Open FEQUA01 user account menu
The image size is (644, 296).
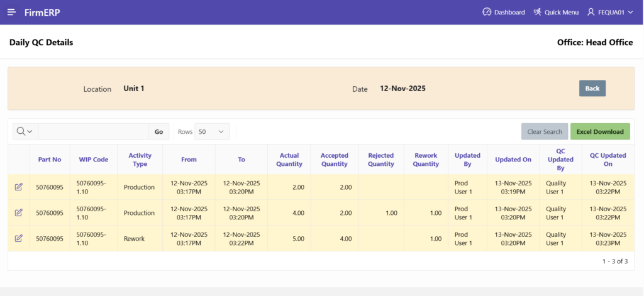(609, 12)
